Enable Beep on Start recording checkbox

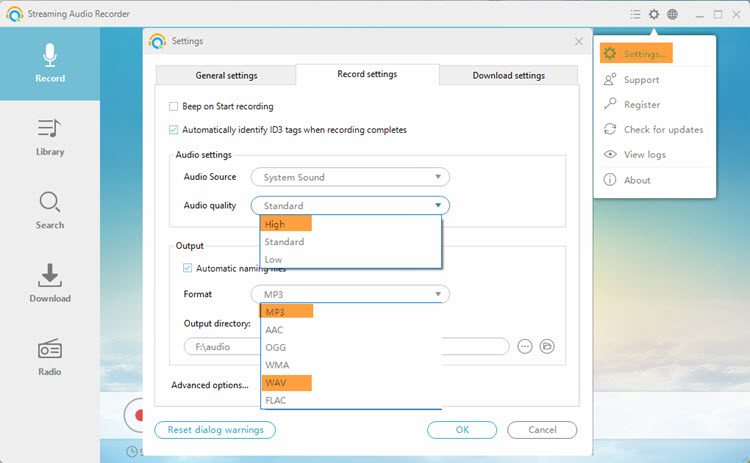[174, 107]
